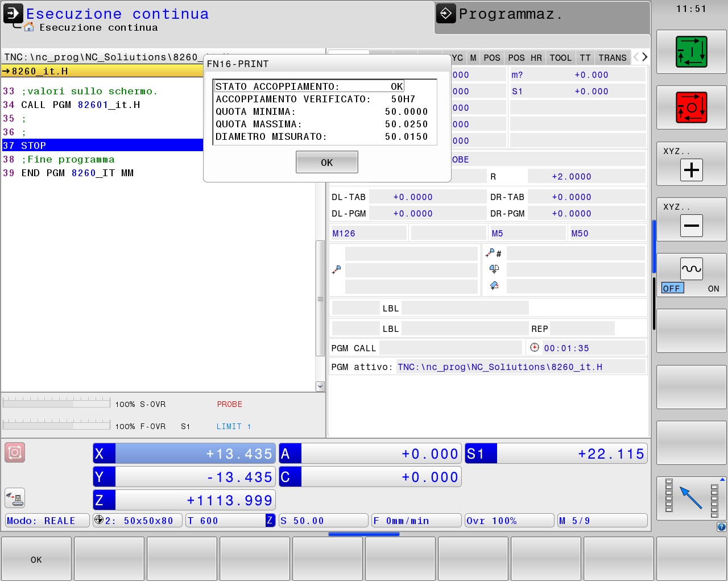Click the datum icon in left status column
The image size is (728, 582).
pyautogui.click(x=337, y=269)
